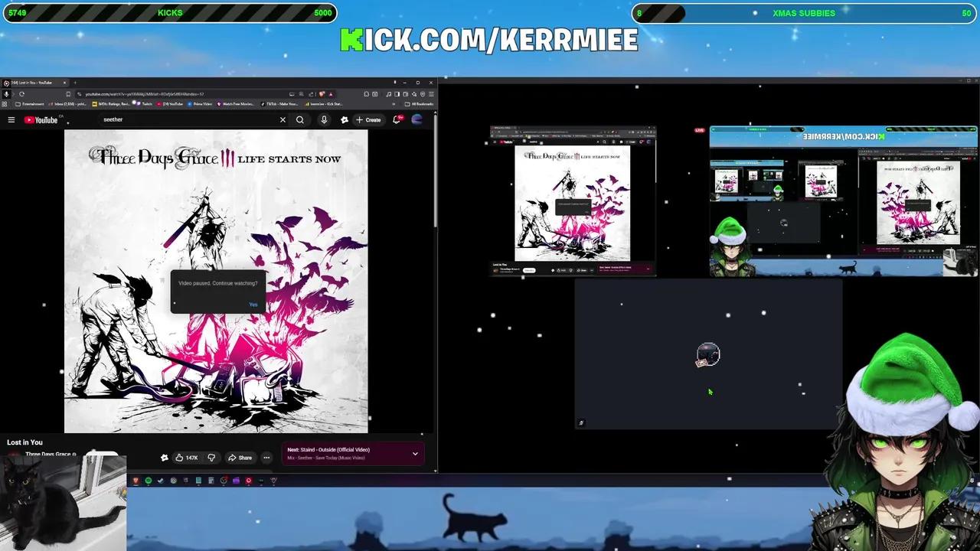Image resolution: width=980 pixels, height=551 pixels.
Task: Expand the 'Next: Staind - Outside' mix panel
Action: tap(415, 454)
